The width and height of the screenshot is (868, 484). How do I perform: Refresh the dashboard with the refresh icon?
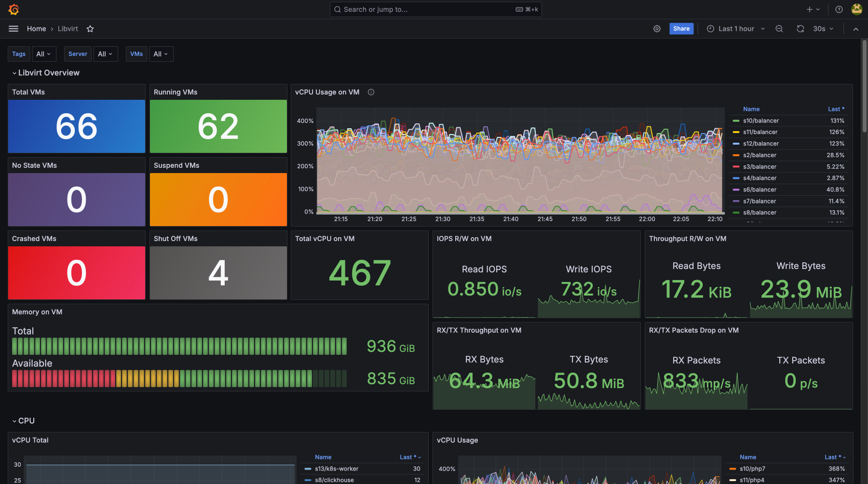pos(800,29)
